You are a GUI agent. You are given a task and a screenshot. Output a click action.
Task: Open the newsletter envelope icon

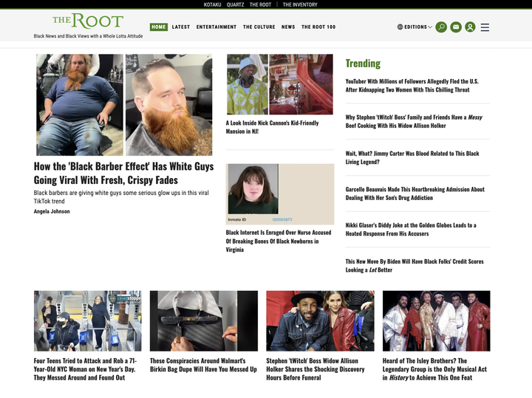tap(456, 27)
